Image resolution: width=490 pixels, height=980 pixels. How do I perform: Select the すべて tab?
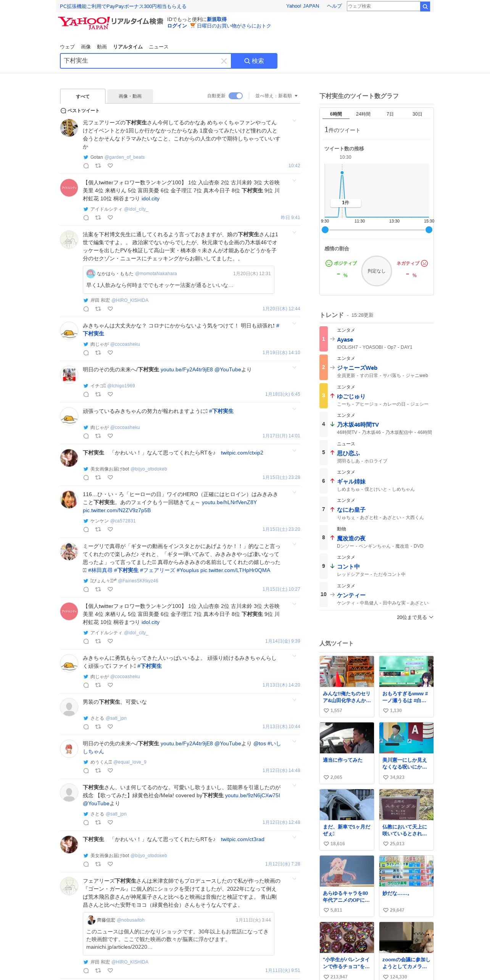pos(83,96)
